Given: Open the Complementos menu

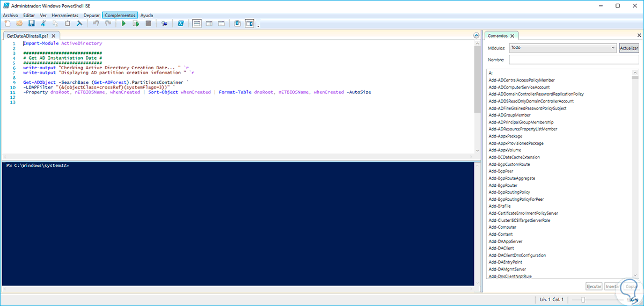Looking at the screenshot, I should tap(120, 15).
